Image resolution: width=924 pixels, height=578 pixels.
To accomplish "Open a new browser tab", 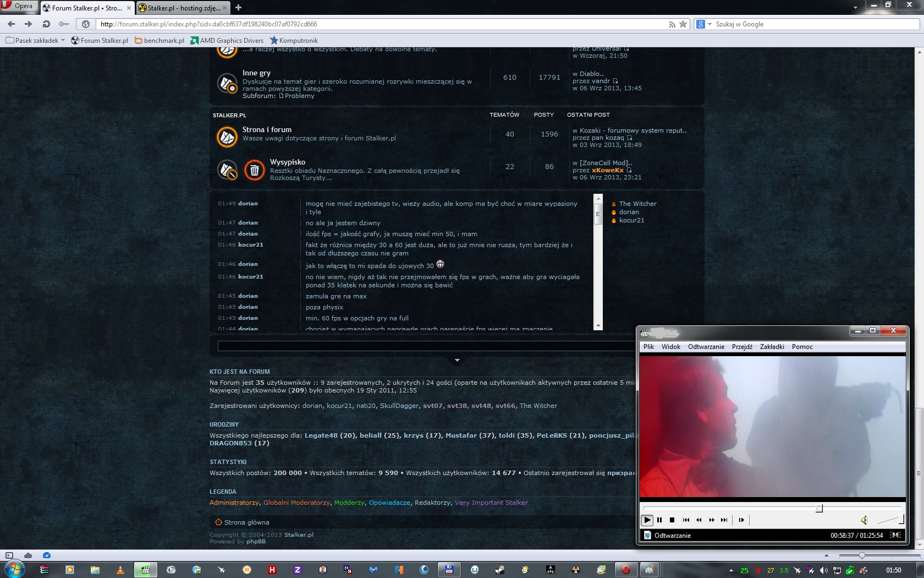I will click(x=238, y=8).
